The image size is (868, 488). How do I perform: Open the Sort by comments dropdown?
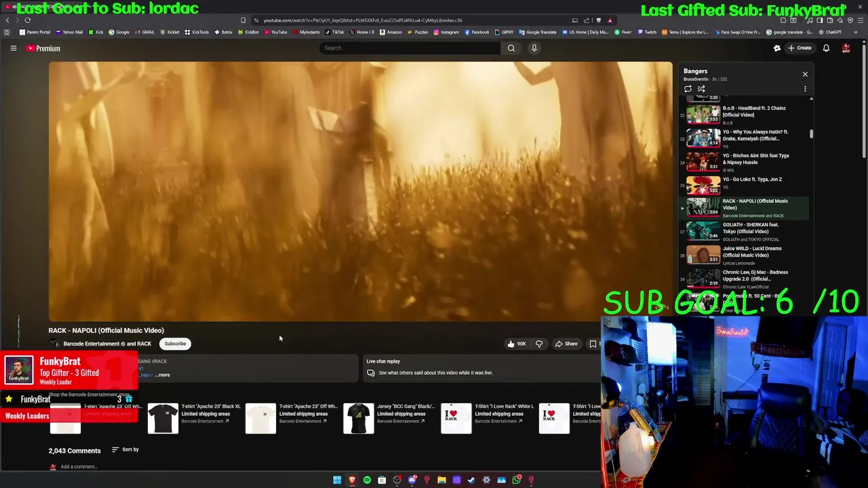(x=125, y=449)
